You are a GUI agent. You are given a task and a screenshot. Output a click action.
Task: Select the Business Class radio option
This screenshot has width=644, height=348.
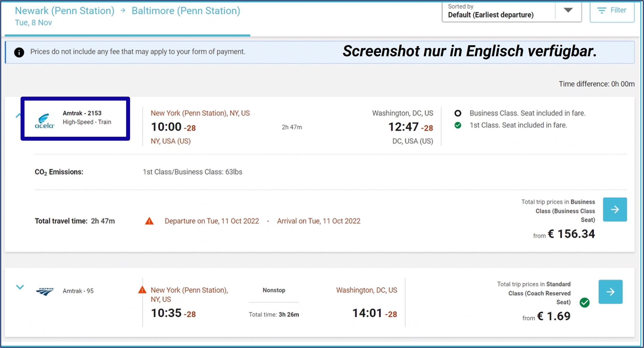(x=458, y=113)
